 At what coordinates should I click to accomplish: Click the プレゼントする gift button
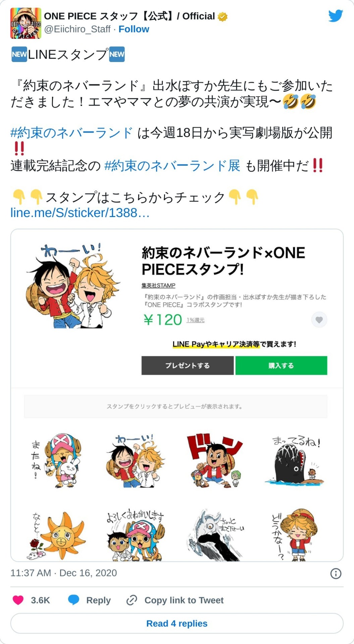188,365
